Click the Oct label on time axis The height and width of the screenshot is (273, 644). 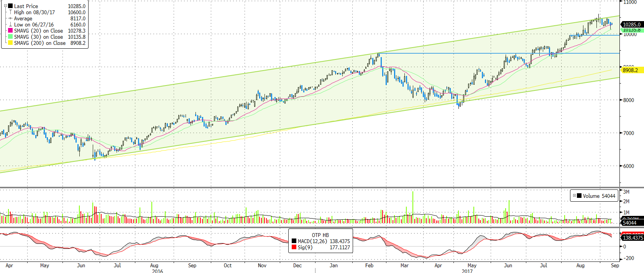(228, 265)
